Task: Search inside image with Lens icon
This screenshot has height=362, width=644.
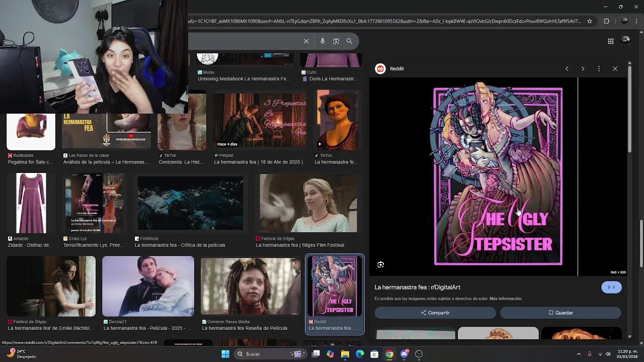Action: click(x=381, y=264)
